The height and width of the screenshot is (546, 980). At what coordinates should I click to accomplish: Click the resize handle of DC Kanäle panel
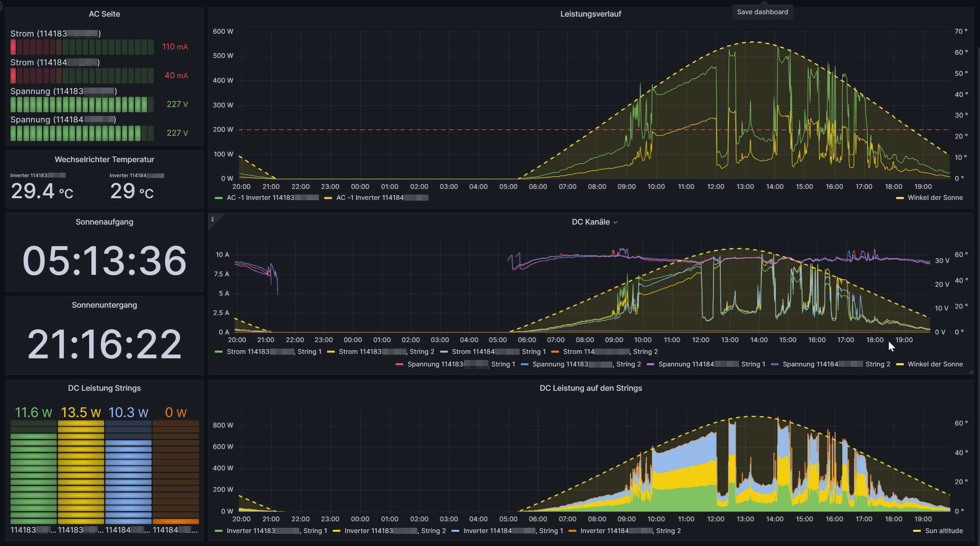point(971,372)
